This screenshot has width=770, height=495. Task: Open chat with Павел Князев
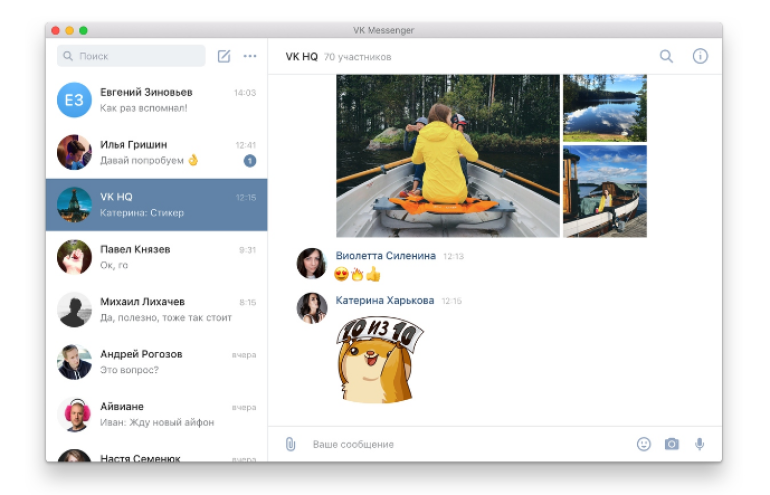(x=157, y=257)
